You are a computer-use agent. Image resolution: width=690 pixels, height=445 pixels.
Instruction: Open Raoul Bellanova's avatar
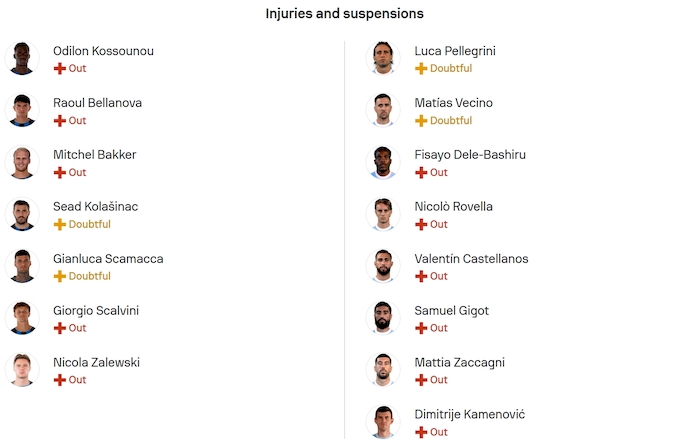coord(22,111)
